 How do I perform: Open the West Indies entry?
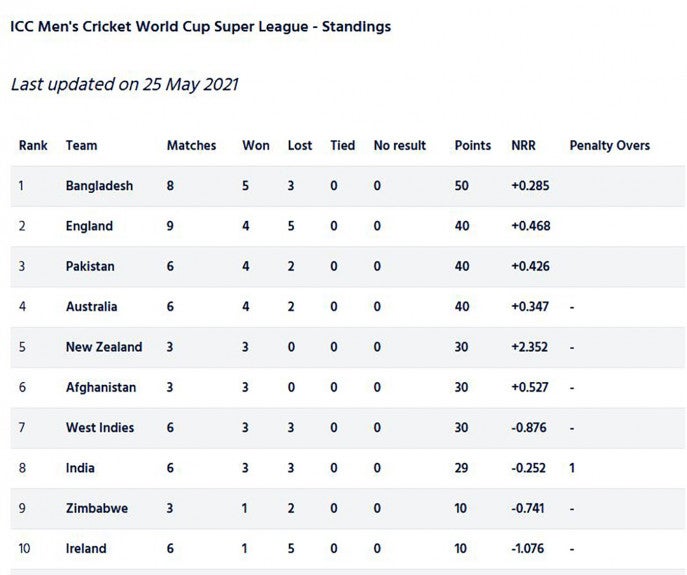point(100,428)
